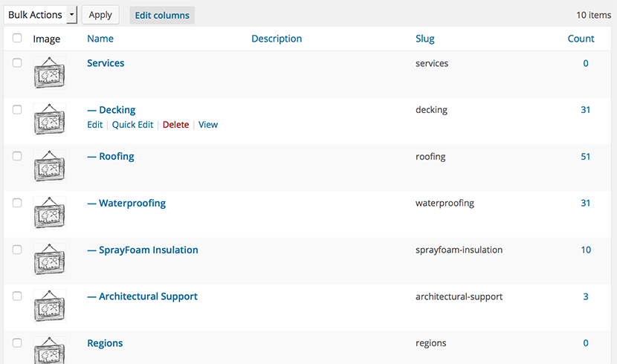Click the slug text 'sprayfoam-insulation'
The image size is (617, 364).
[459, 250]
